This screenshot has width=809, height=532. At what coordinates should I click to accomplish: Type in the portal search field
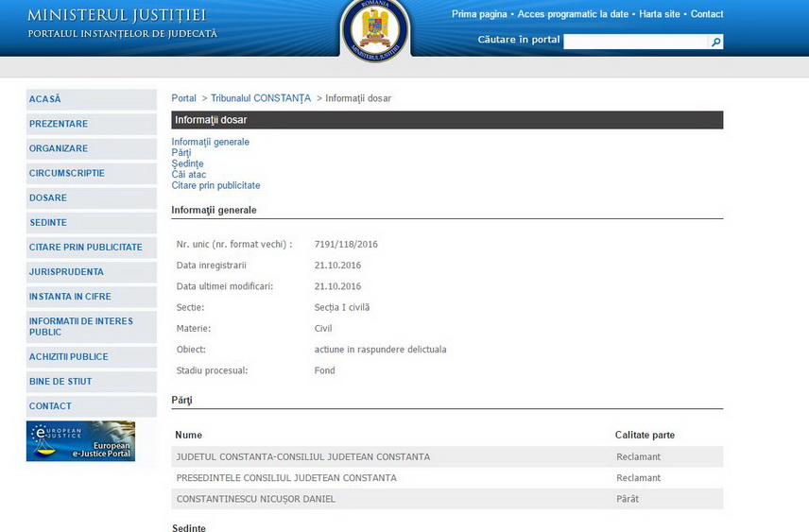pos(634,42)
